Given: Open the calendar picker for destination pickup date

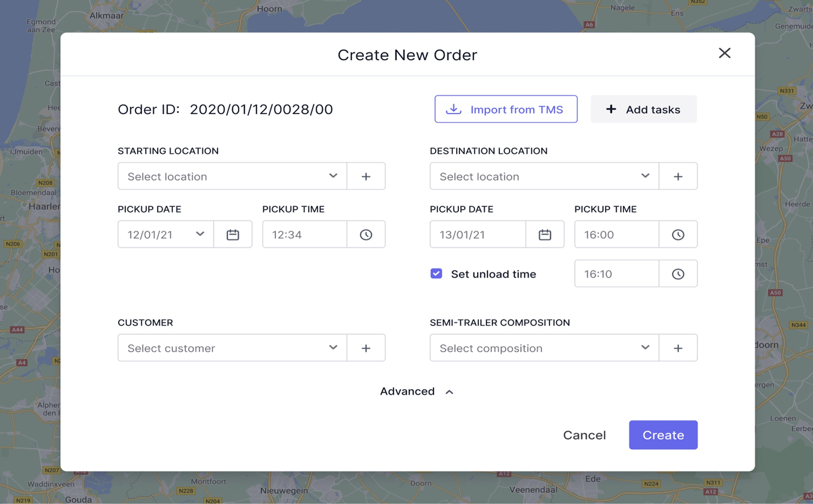Looking at the screenshot, I should click(545, 234).
